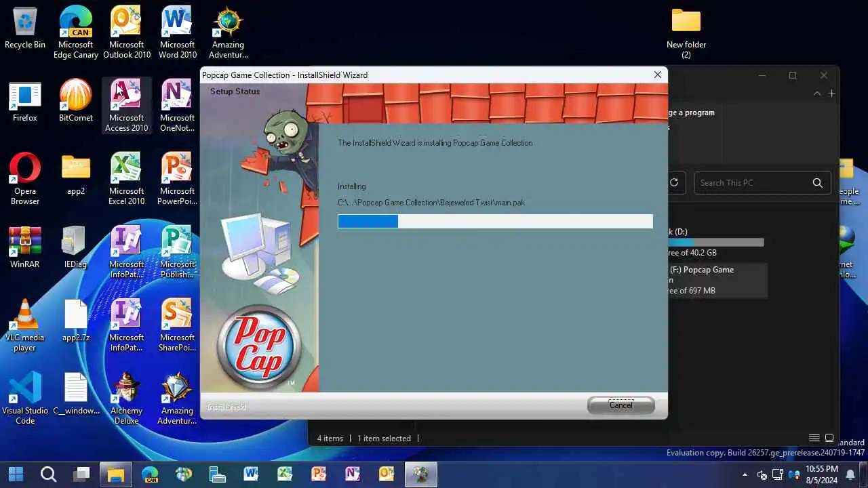
Task: Switch to File Explorer from the taskbar
Action: click(x=116, y=474)
